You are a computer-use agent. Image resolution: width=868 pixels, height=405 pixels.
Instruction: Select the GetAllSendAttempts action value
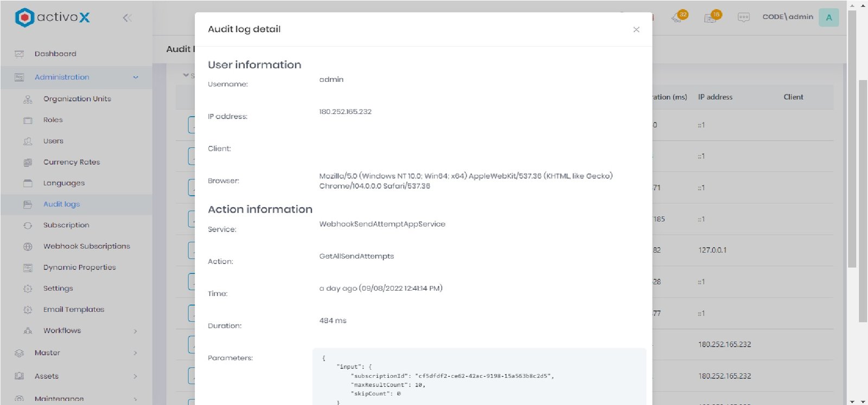(356, 256)
